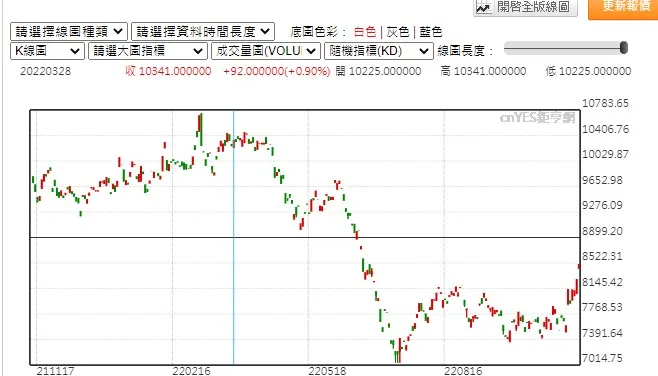Screen dimensions: 658x376
Task: Click the x-axis date 220216
Action: point(191,371)
